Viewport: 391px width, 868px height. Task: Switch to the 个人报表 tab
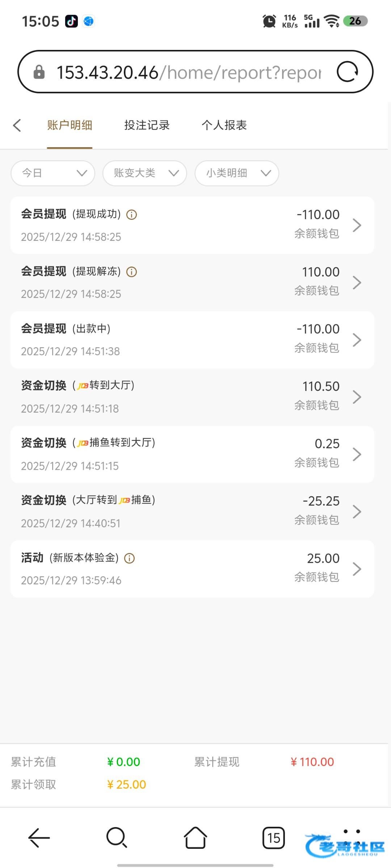pyautogui.click(x=224, y=125)
